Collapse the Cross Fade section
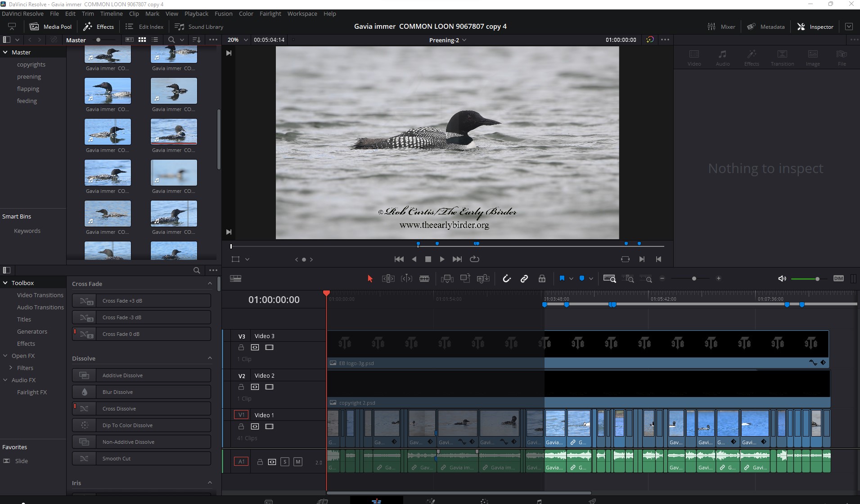The height and width of the screenshot is (504, 860). [x=210, y=283]
